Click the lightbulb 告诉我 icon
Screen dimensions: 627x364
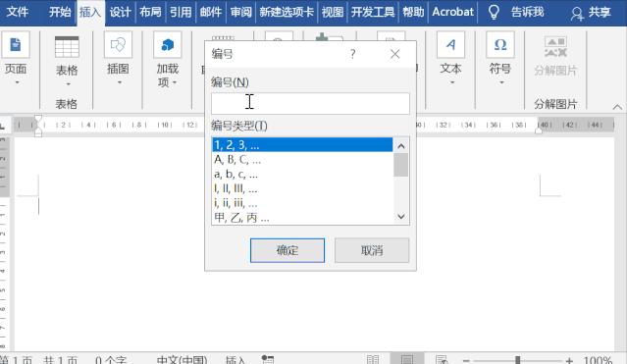494,12
